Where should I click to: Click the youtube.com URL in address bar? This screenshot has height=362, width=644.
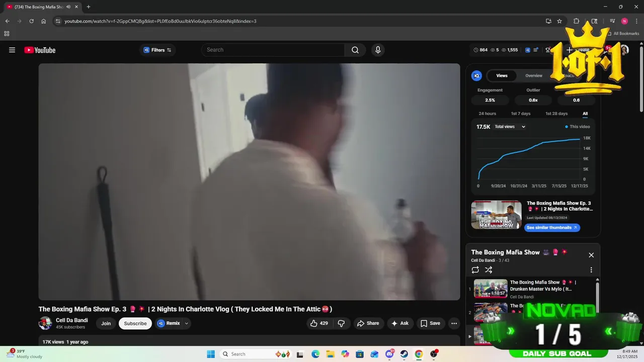(160, 21)
